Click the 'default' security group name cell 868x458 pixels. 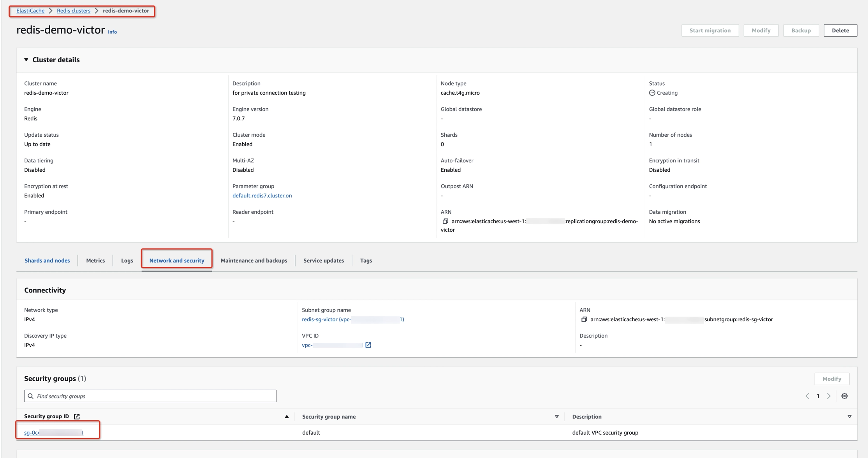pyautogui.click(x=311, y=433)
